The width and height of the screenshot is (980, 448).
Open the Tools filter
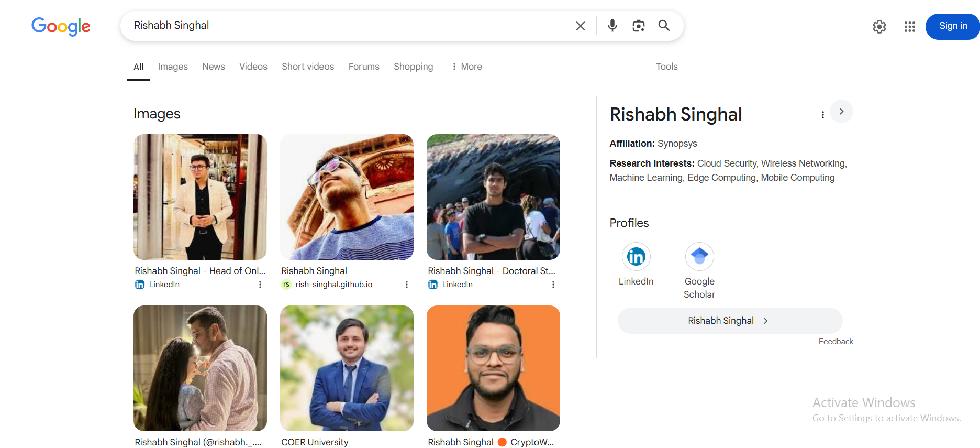[666, 67]
